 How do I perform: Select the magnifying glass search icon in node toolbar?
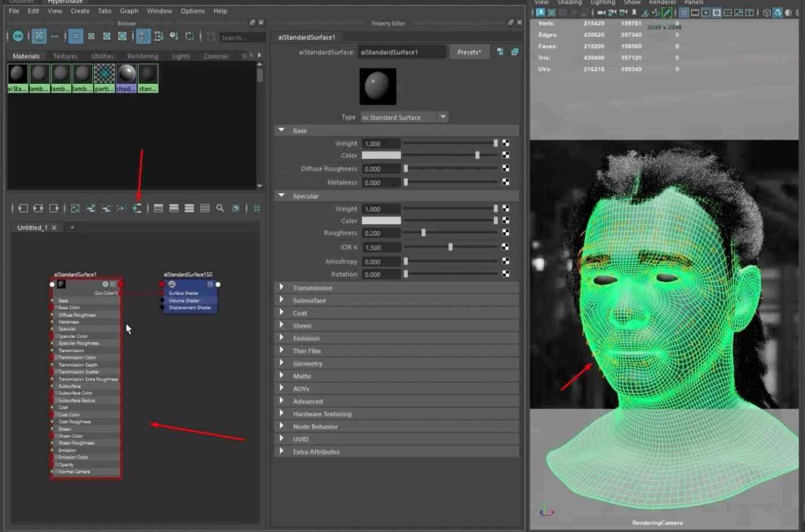click(220, 208)
